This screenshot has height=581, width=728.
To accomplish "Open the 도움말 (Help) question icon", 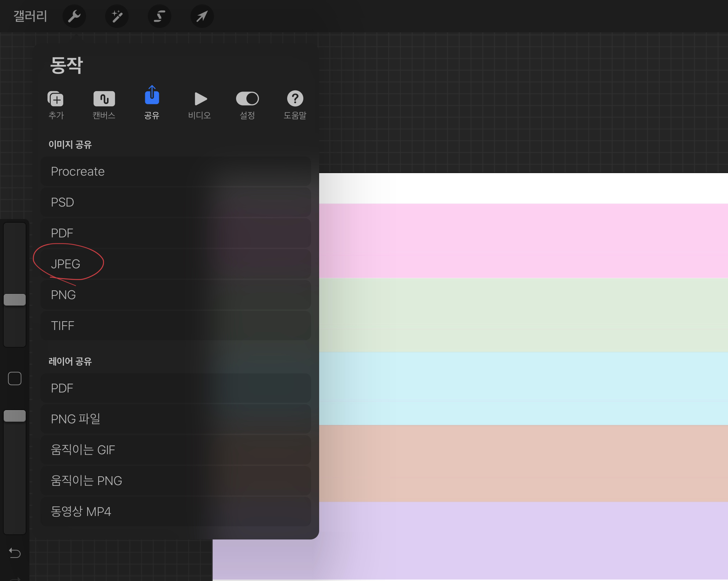I will [x=295, y=104].
